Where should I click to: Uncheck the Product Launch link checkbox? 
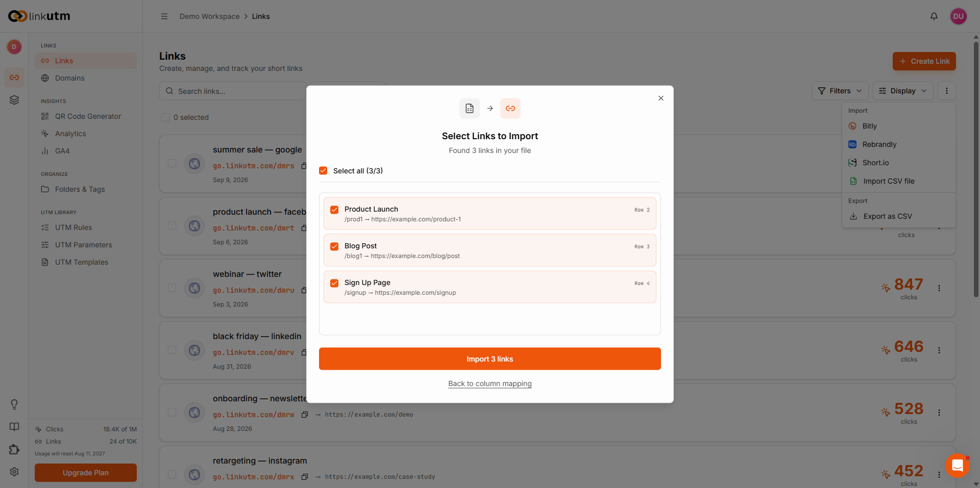coord(334,210)
